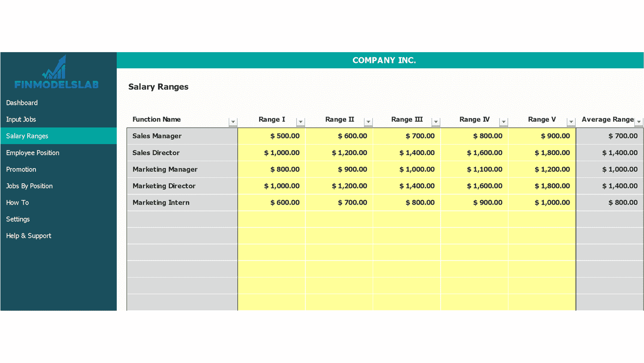Screen dimensions: 644x363
Task: Click Marketing Director Range V $1,800.00
Action: pos(542,186)
